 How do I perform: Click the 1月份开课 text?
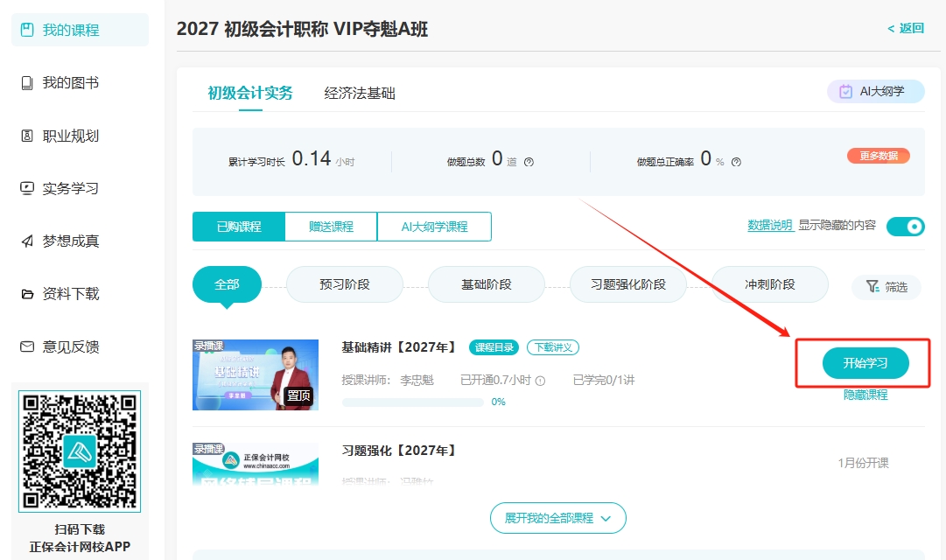(864, 463)
